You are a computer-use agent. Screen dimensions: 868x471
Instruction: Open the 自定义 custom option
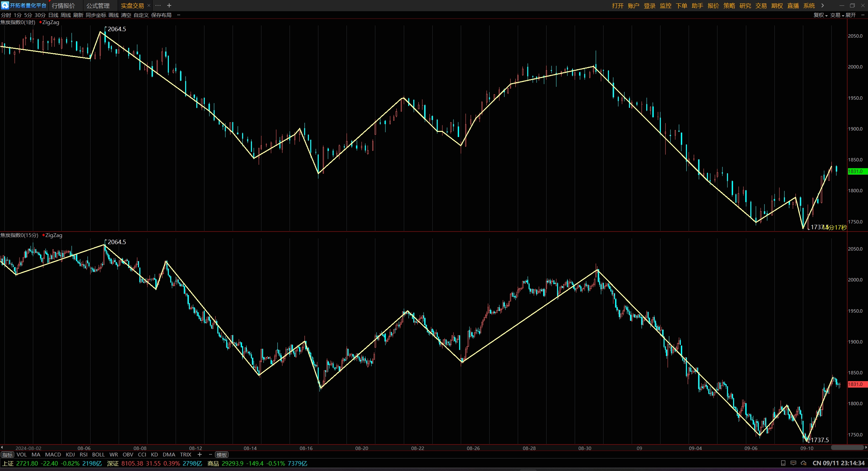tap(141, 15)
